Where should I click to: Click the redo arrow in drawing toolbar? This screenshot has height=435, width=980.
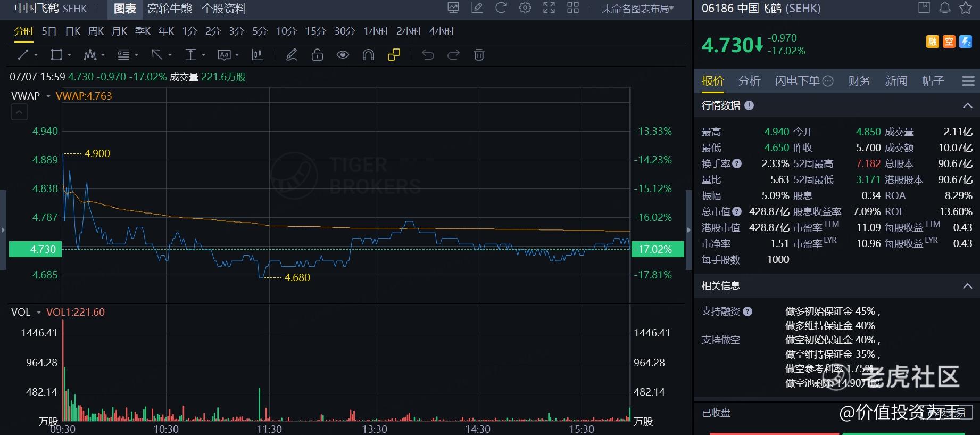coord(453,55)
